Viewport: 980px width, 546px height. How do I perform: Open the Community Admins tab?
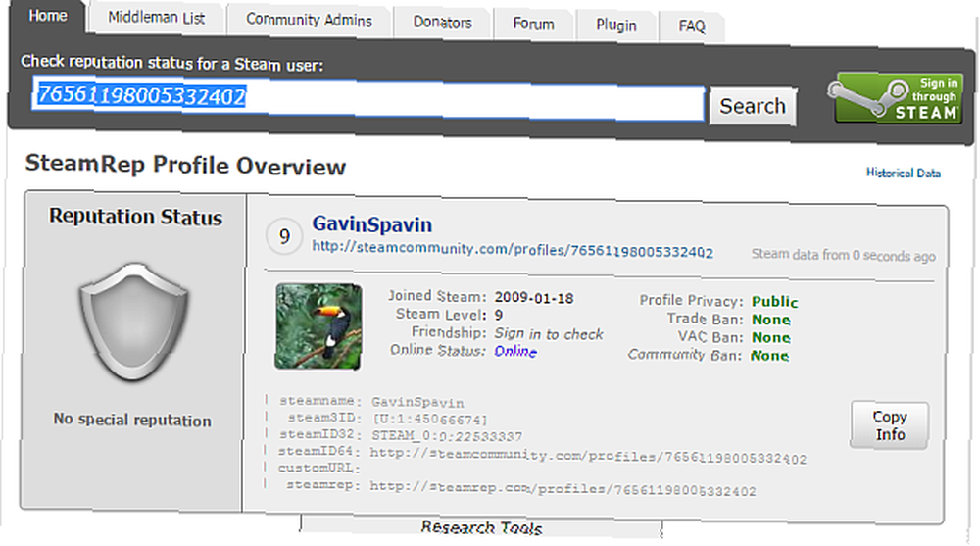(309, 20)
